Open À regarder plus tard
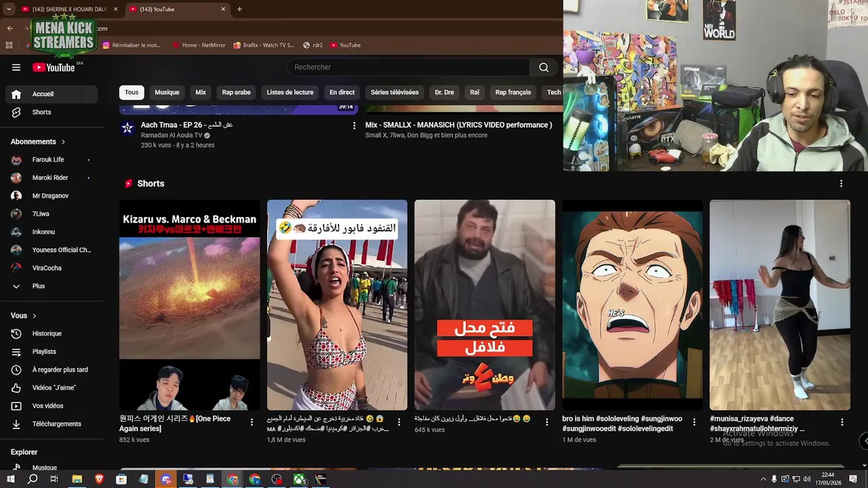This screenshot has width=868, height=488. click(52, 370)
